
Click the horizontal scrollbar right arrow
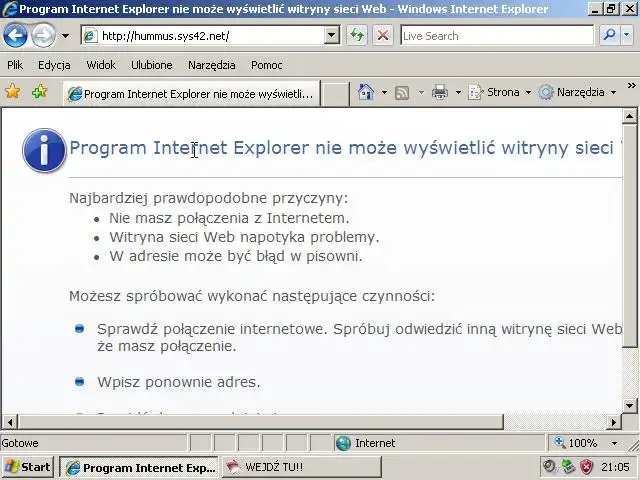point(613,422)
